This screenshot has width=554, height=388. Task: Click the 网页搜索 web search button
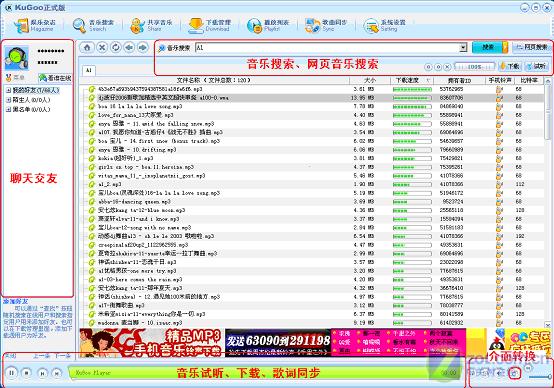pyautogui.click(x=531, y=47)
